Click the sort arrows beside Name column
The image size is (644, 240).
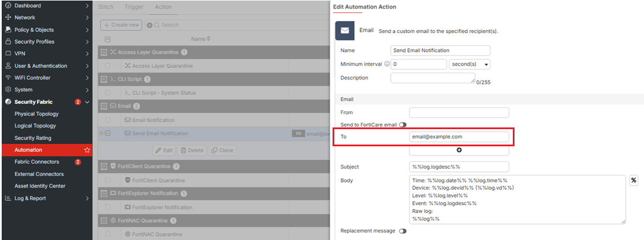click(208, 39)
